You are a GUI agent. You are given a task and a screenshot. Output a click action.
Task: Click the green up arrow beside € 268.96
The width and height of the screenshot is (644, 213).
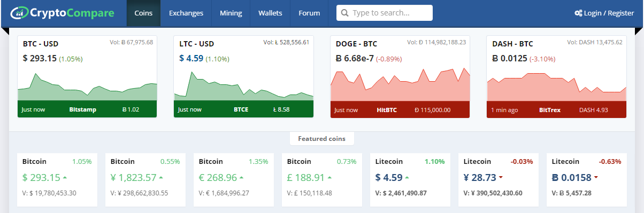241,177
